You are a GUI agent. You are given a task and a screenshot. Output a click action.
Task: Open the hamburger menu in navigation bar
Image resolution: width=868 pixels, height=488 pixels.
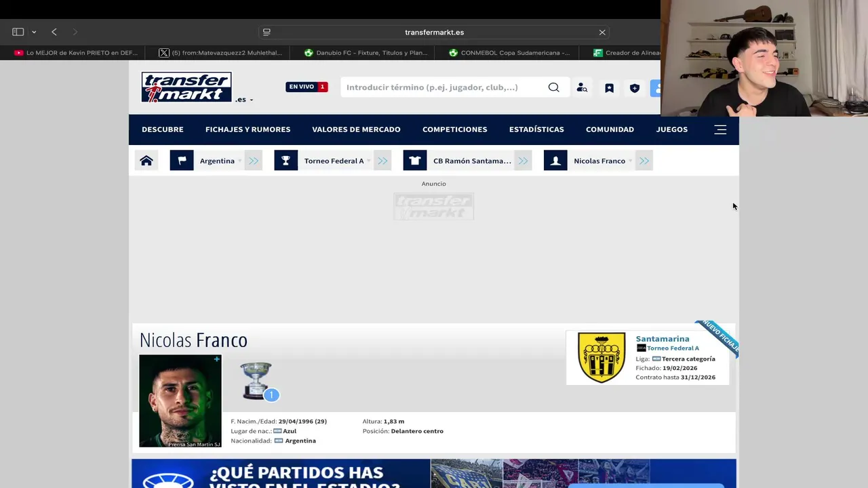point(720,129)
